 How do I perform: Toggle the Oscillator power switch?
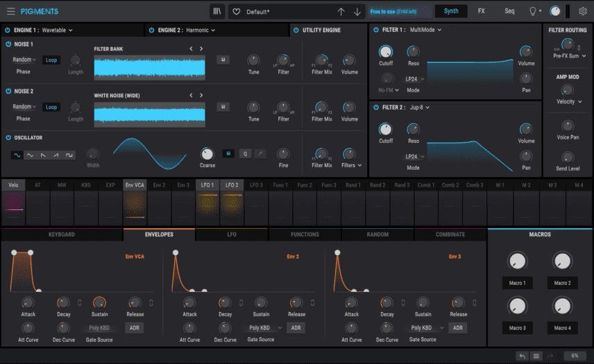point(8,138)
